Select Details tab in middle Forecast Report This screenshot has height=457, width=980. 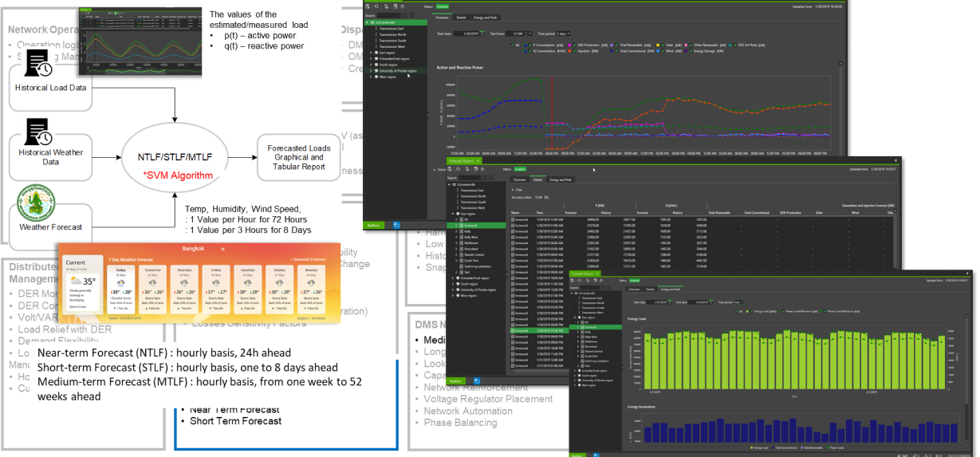pyautogui.click(x=537, y=179)
